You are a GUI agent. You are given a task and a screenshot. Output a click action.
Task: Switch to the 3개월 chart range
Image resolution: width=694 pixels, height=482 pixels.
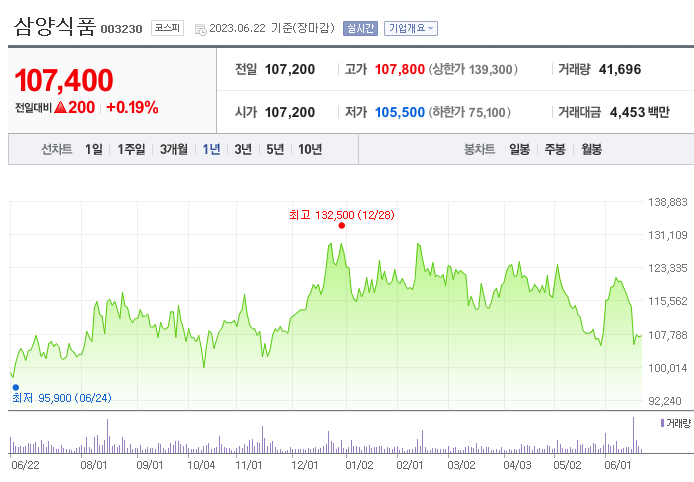tap(174, 150)
